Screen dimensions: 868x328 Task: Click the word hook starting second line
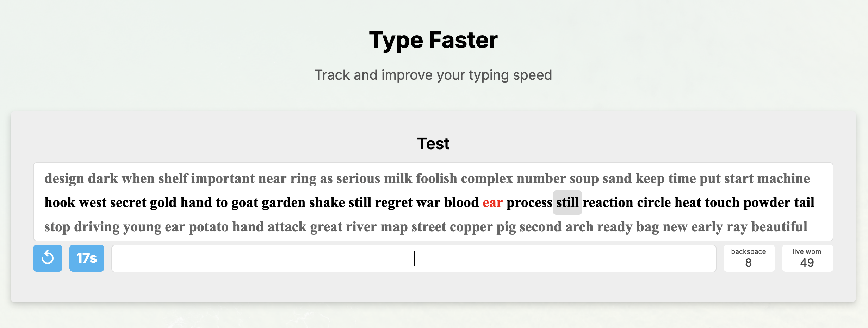pyautogui.click(x=59, y=203)
